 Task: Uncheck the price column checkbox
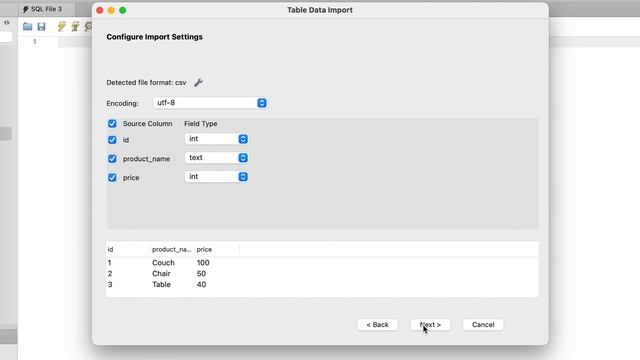point(112,177)
